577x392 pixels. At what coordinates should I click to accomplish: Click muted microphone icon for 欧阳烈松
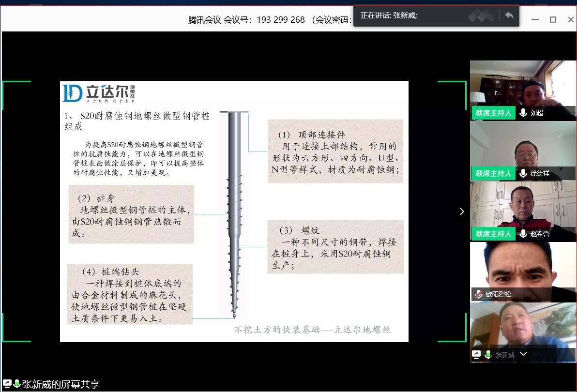pyautogui.click(x=478, y=294)
